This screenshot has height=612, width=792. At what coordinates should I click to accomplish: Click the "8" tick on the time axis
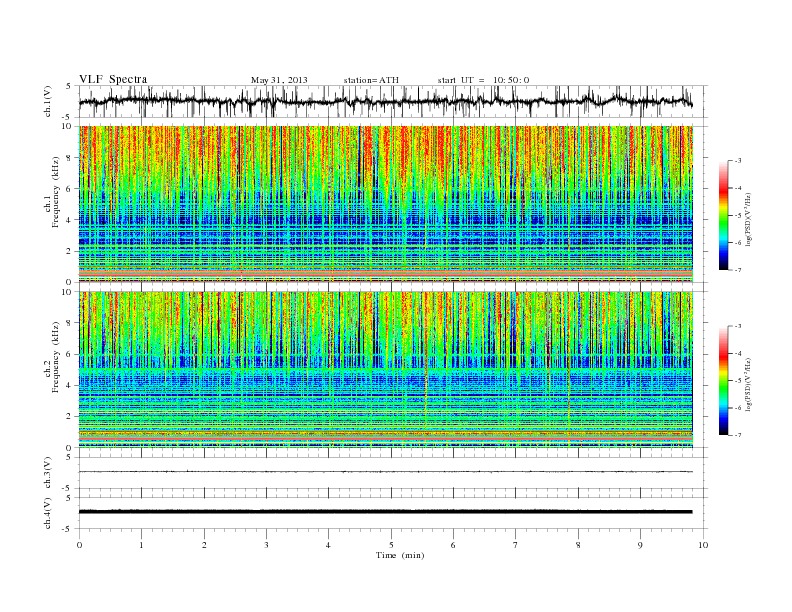tap(578, 545)
